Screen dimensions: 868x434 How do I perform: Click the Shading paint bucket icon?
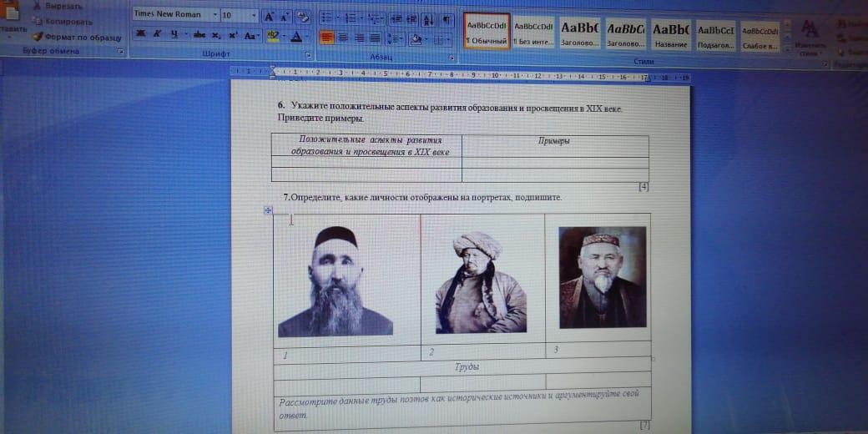click(417, 40)
